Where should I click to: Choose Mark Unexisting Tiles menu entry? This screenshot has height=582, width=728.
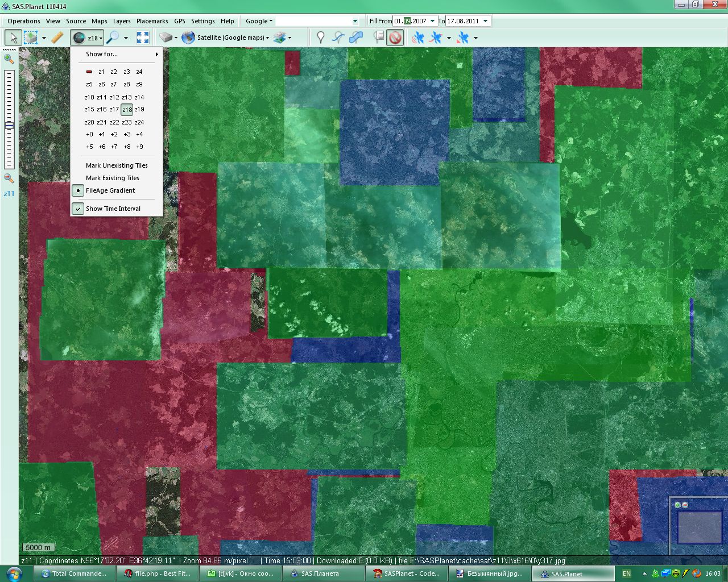(117, 165)
